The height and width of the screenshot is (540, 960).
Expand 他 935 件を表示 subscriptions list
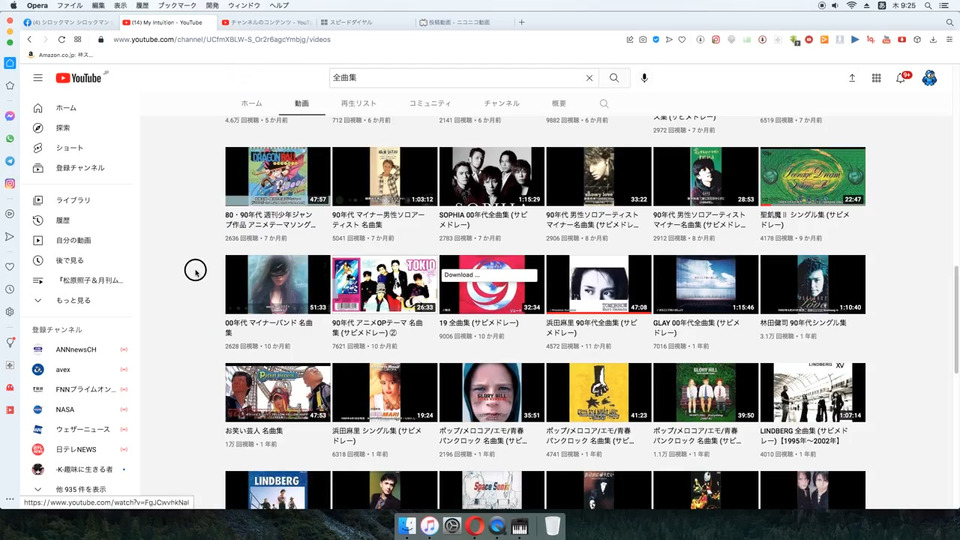80,489
